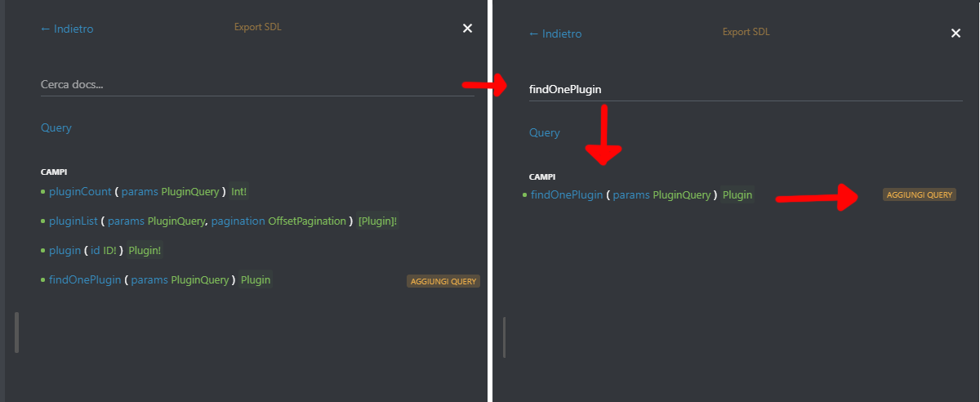Open the Query type in right panel
Screen dimensions: 980x402
pos(545,132)
